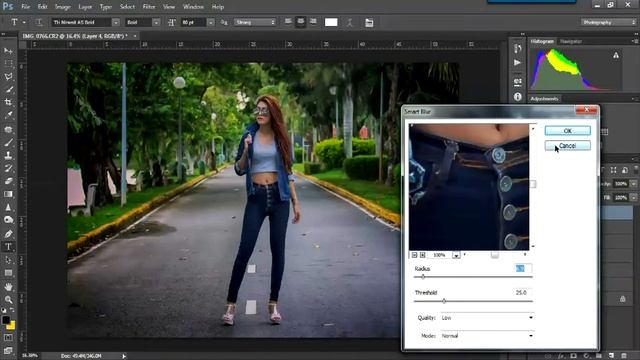The height and width of the screenshot is (360, 640).
Task: Open the Type tool preset picker arrow
Action: tap(24, 22)
